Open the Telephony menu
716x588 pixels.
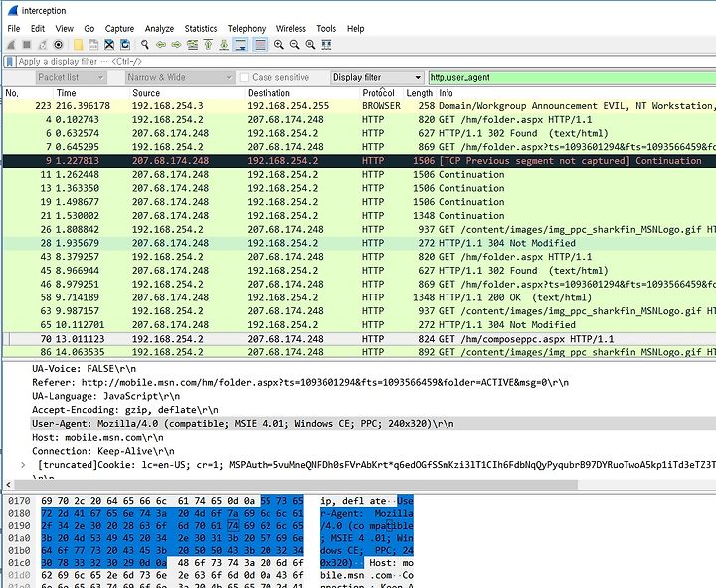pyautogui.click(x=247, y=28)
